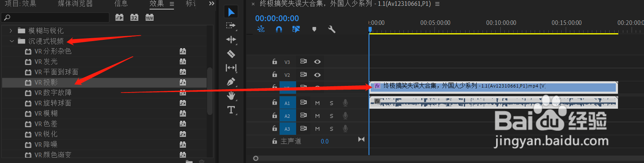
Task: Toggle the Snap magnet in timeline
Action: (279, 29)
